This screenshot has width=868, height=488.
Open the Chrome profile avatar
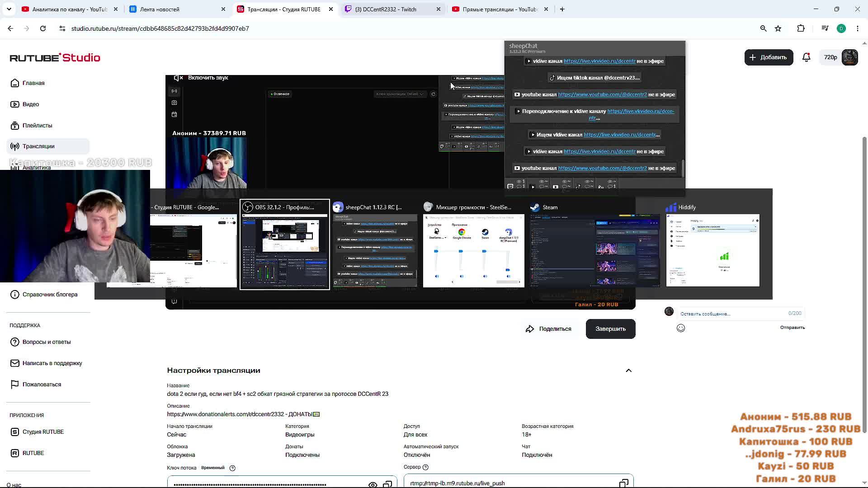841,28
